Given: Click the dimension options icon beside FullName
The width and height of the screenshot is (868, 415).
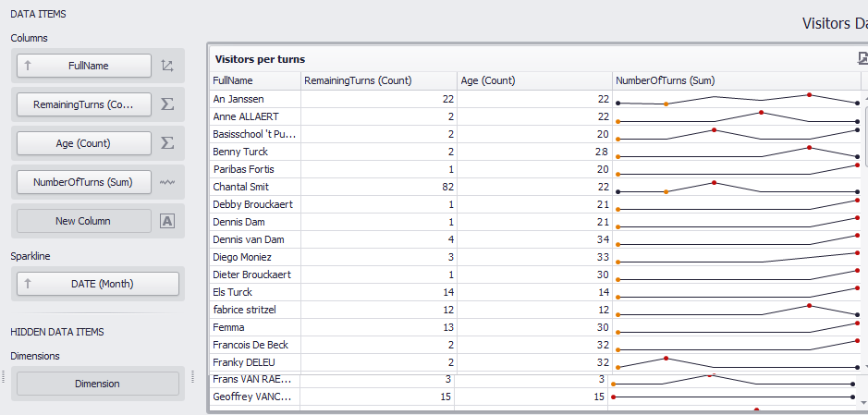Looking at the screenshot, I should pyautogui.click(x=167, y=66).
